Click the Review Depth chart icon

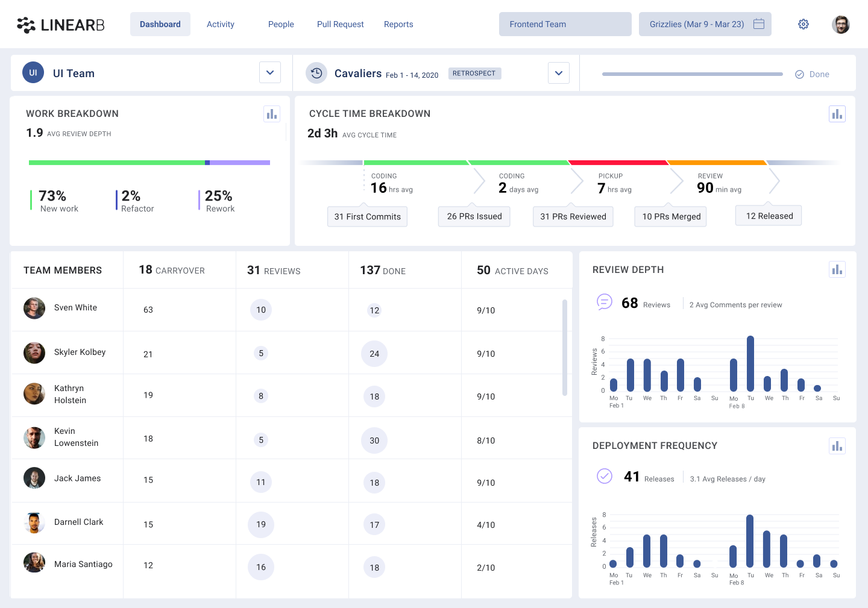point(837,269)
